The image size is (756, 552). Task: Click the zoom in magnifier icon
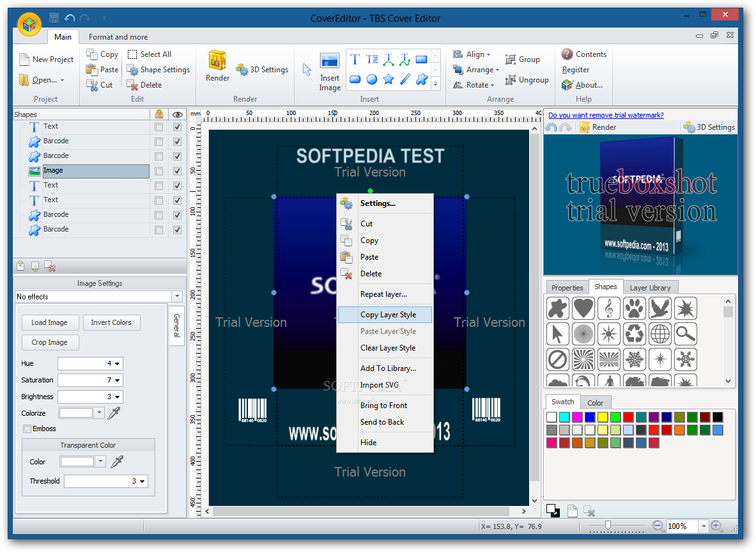717,526
